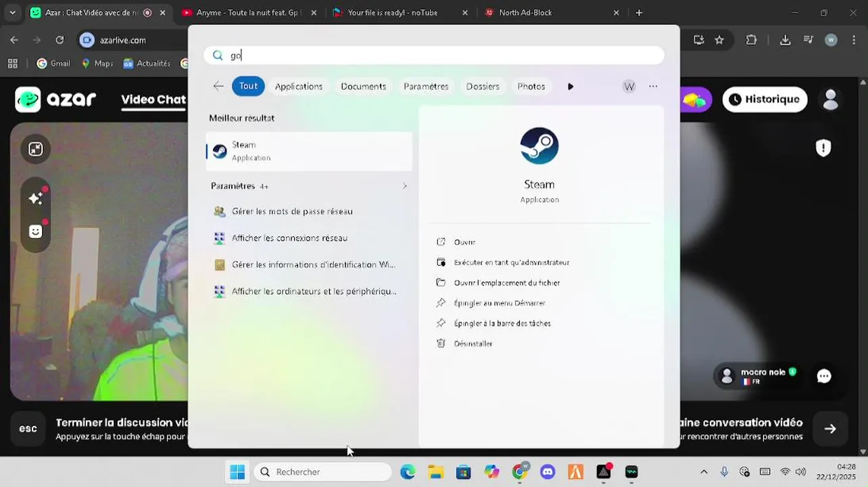Open the Actualités bookmark
Screen dimensions: 868x487
click(147, 64)
